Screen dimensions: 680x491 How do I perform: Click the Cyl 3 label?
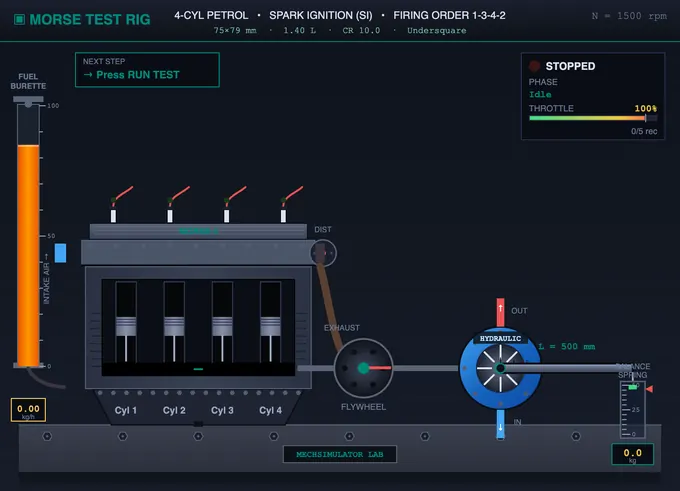click(222, 410)
